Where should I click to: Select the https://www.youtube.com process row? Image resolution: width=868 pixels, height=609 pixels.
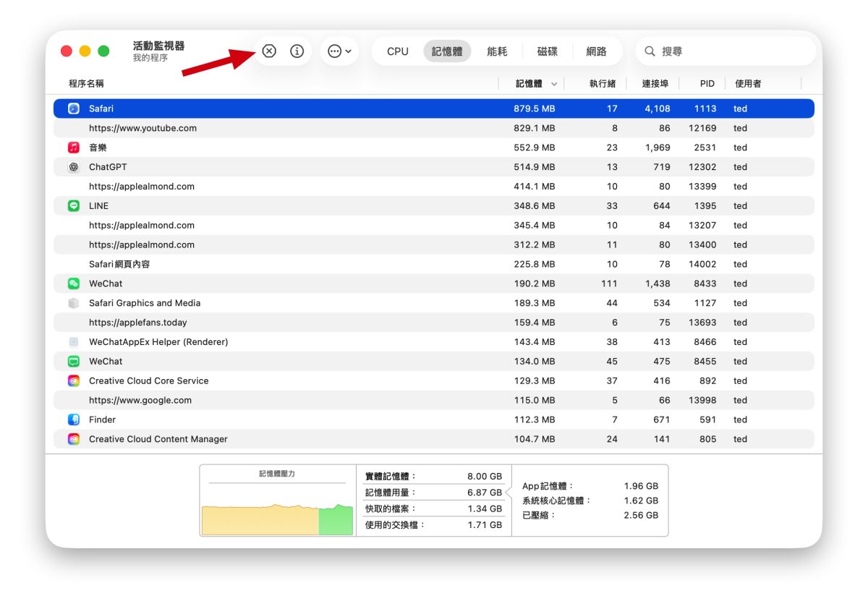pyautogui.click(x=434, y=128)
